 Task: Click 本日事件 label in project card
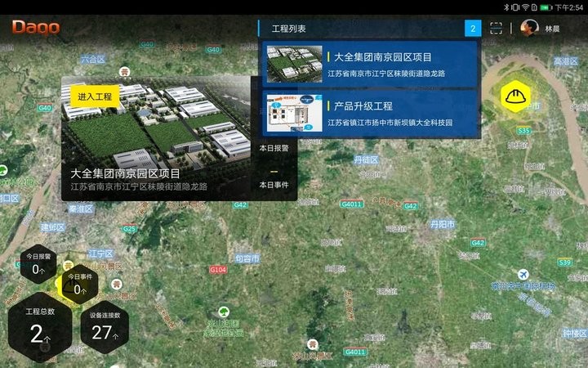coord(274,185)
